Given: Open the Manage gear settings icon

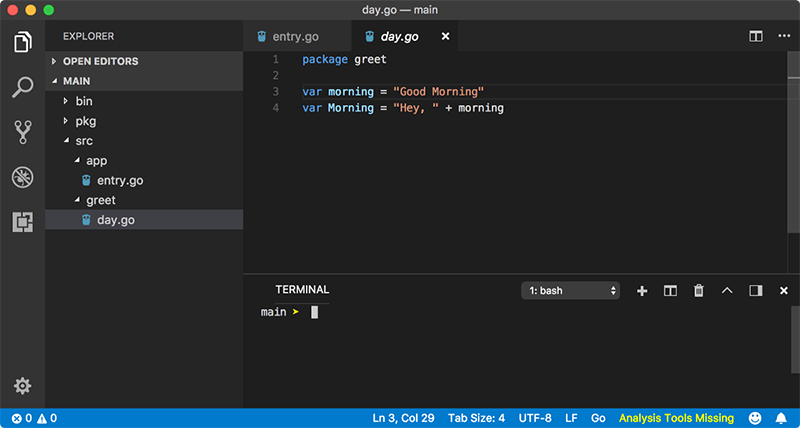Looking at the screenshot, I should [x=22, y=386].
